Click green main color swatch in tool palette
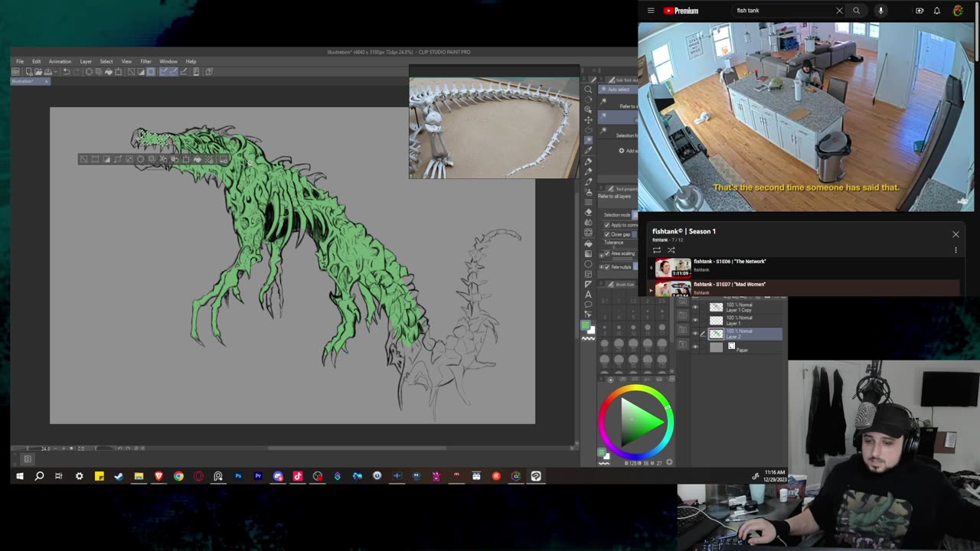 586,324
